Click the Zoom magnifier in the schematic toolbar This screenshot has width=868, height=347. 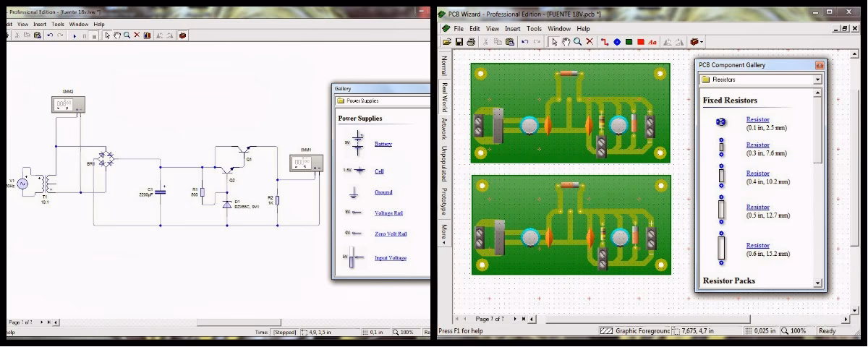127,35
